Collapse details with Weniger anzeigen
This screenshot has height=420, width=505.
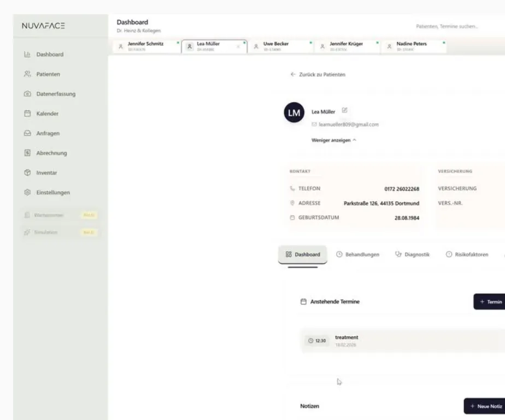(333, 140)
